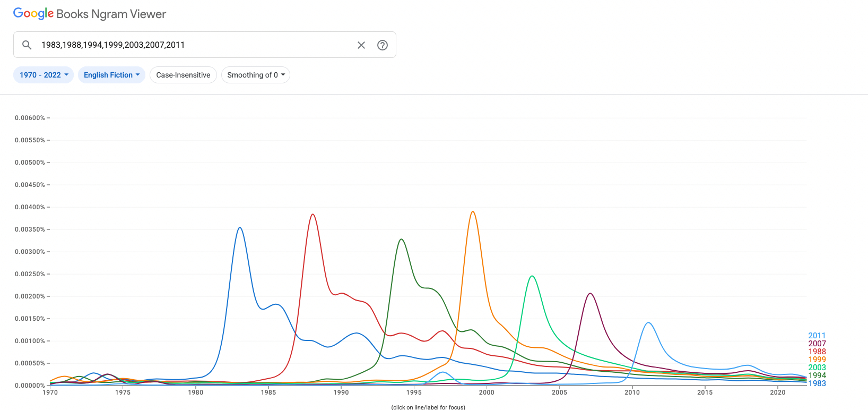Expand the English Fiction corpus dropdown
Screen dimensions: 868x410
[111, 75]
